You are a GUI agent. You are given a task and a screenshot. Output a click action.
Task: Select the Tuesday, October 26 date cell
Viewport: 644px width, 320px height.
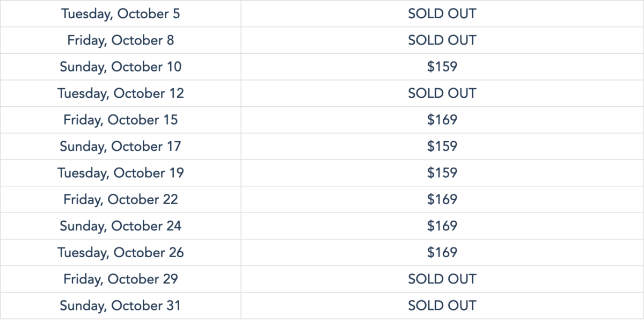[x=121, y=252]
